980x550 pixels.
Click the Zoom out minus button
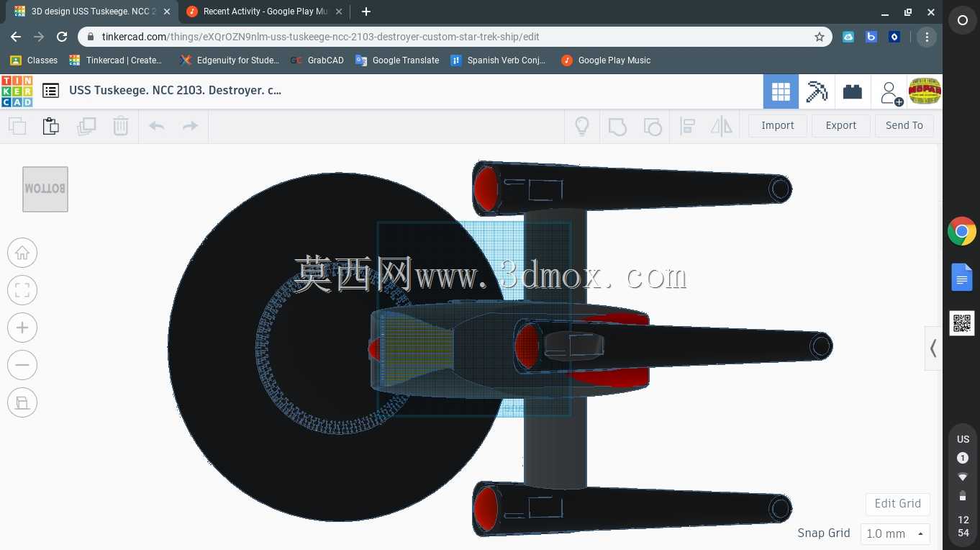point(22,365)
